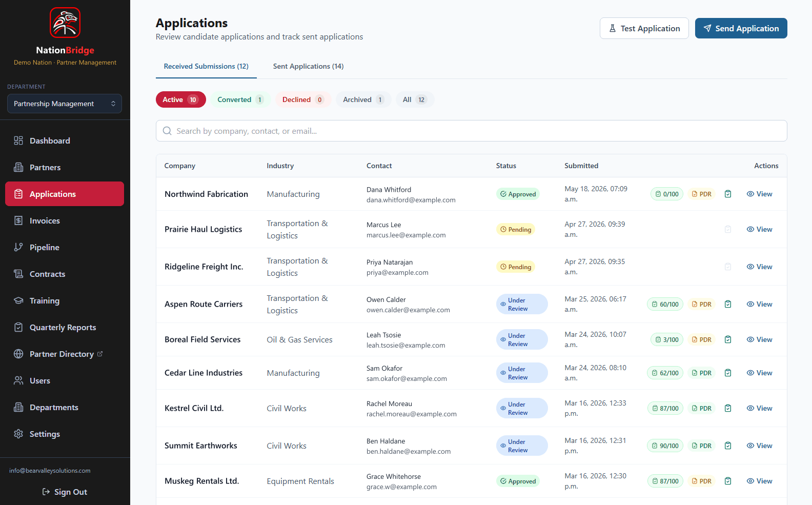Open the Dashboard sidebar item
Screen dimensions: 812x505
pos(65,140)
